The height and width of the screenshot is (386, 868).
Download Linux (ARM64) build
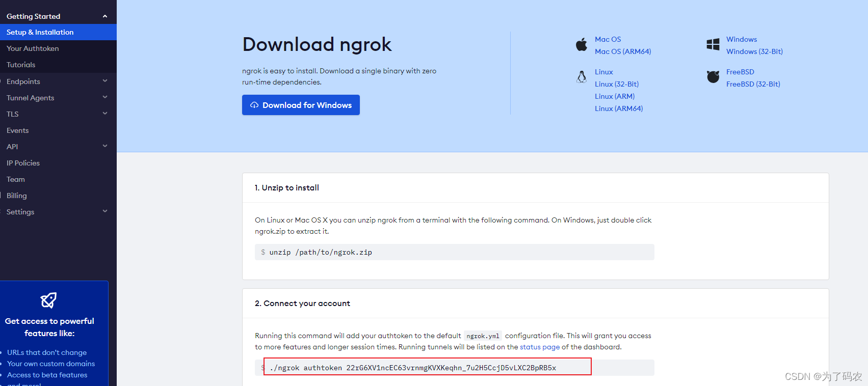(x=619, y=108)
